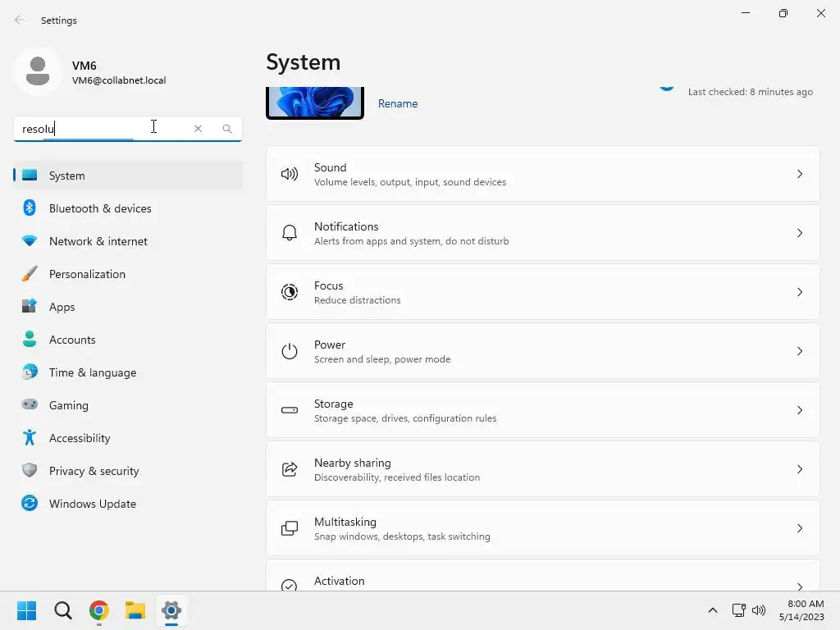Viewport: 840px width, 630px height.
Task: Go to Bluetooth & devices
Action: click(x=128, y=208)
